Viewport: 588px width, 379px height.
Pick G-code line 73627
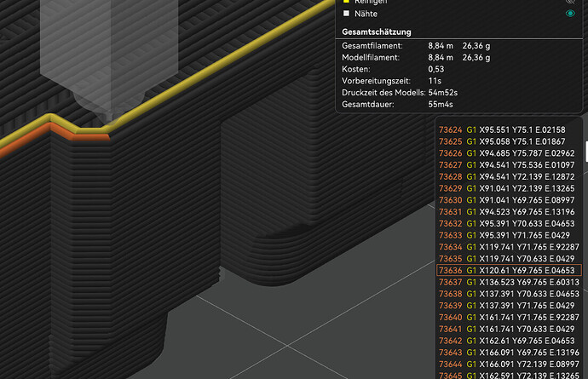click(508, 165)
